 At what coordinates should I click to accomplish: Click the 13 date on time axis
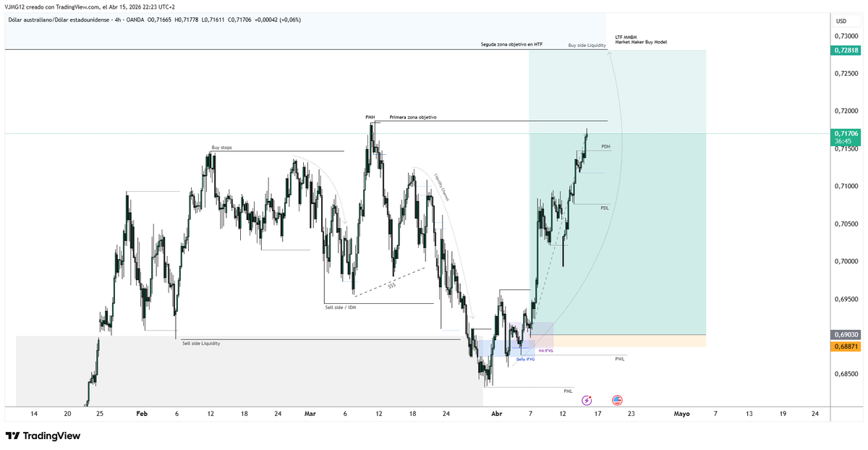click(x=749, y=414)
